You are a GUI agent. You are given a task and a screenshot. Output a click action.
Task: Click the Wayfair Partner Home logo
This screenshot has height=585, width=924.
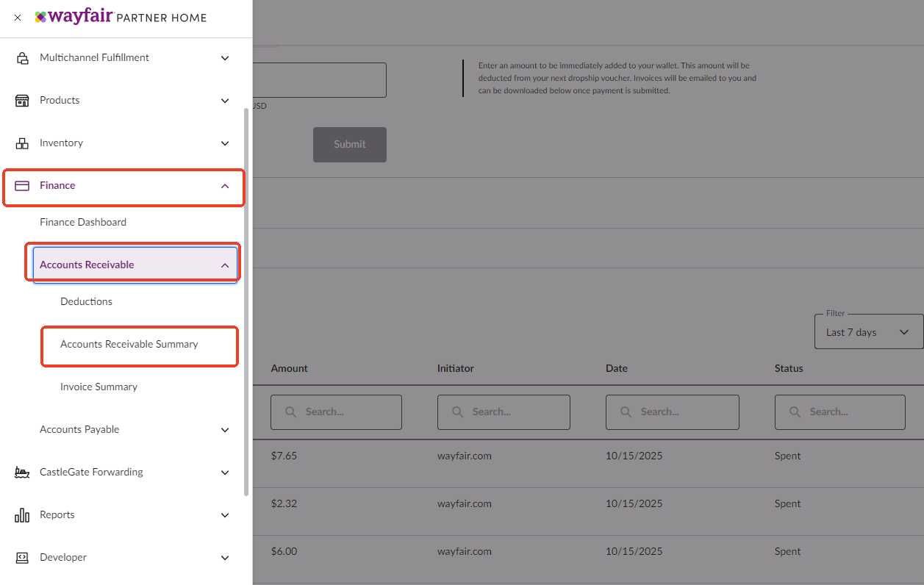pyautogui.click(x=121, y=18)
